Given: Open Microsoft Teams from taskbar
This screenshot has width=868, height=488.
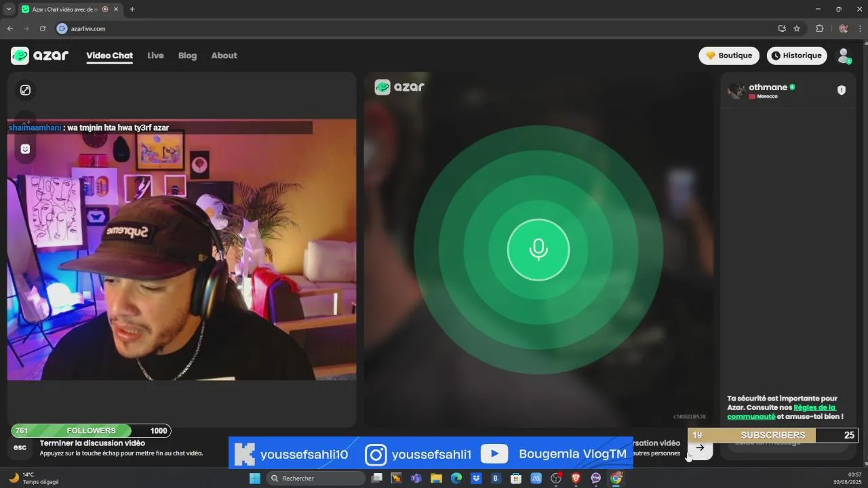Looking at the screenshot, I should coord(416,479).
